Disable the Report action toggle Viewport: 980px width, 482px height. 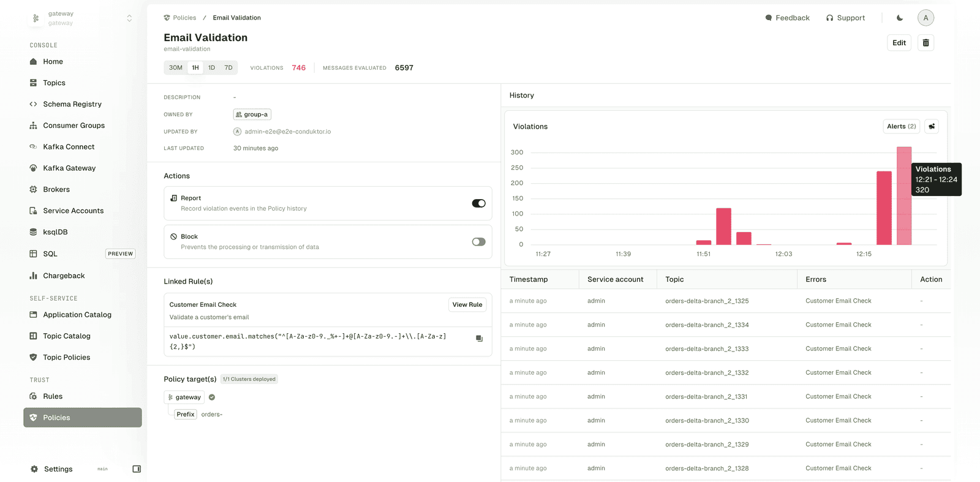tap(478, 203)
